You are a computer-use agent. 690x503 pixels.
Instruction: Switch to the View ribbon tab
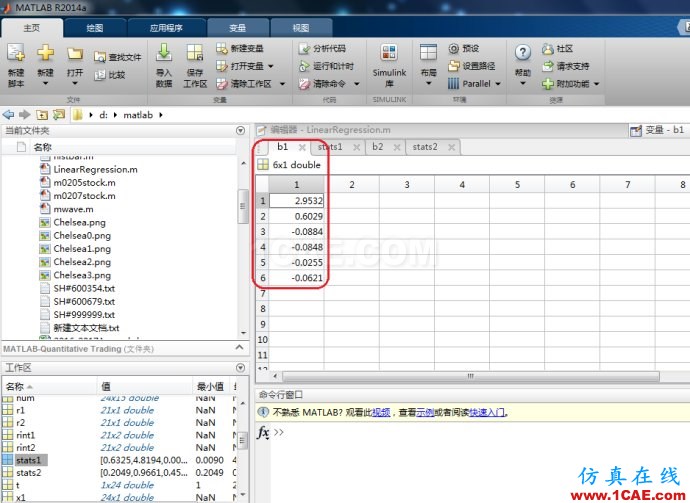click(x=301, y=28)
